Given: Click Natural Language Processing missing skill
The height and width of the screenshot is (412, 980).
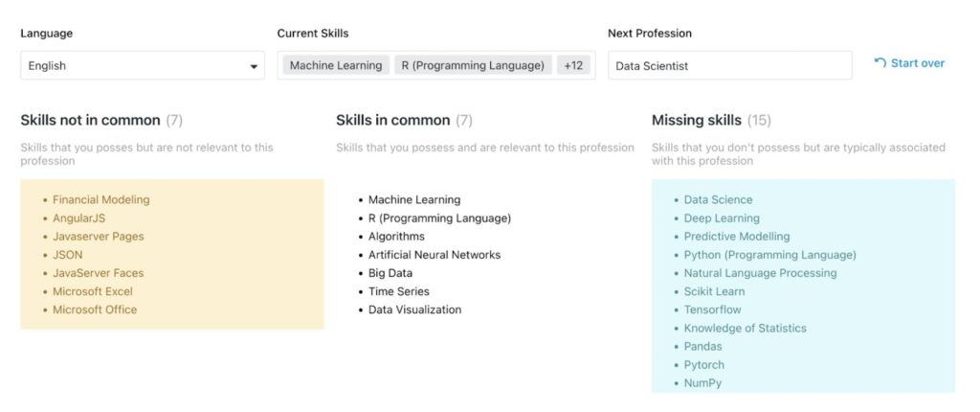Looking at the screenshot, I should coord(760,273).
